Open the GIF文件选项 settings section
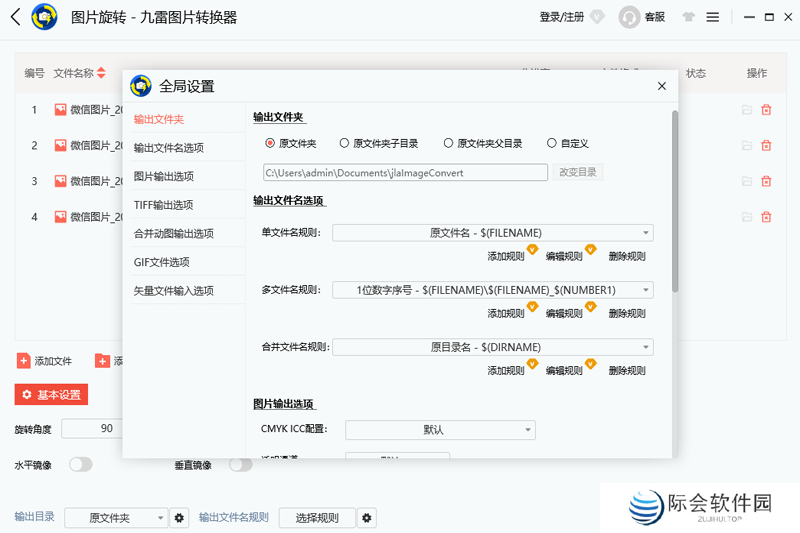The height and width of the screenshot is (533, 800). [161, 262]
